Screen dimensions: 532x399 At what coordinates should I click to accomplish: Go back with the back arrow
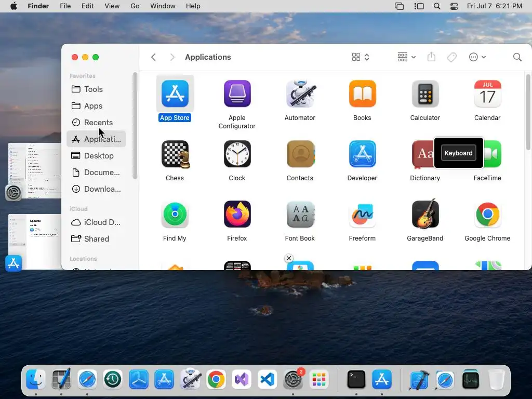(153, 57)
